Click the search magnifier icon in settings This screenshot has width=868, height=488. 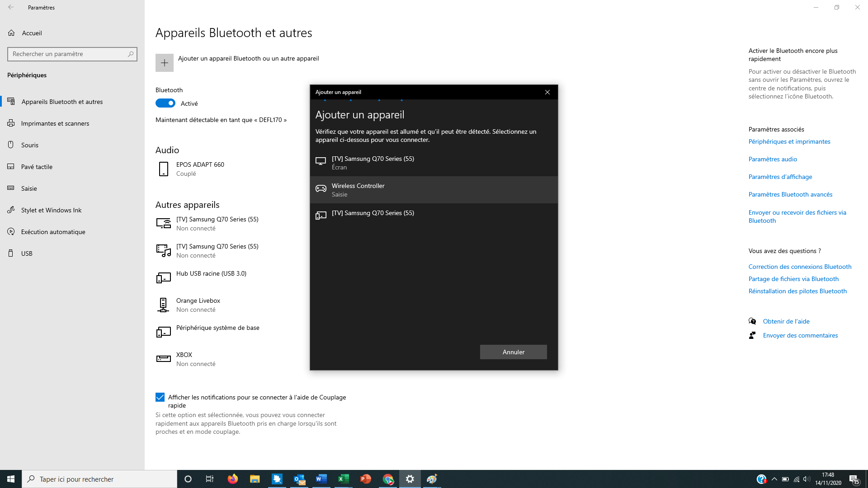pyautogui.click(x=131, y=54)
